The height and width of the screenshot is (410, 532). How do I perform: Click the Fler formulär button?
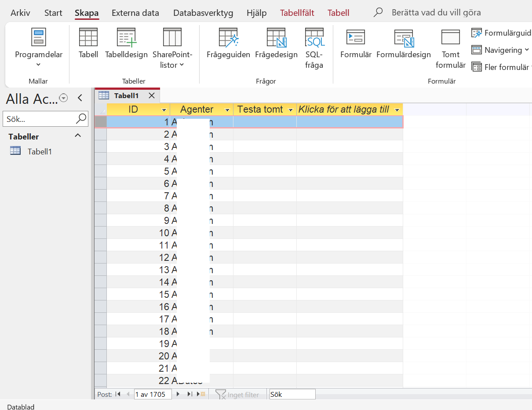(x=501, y=67)
